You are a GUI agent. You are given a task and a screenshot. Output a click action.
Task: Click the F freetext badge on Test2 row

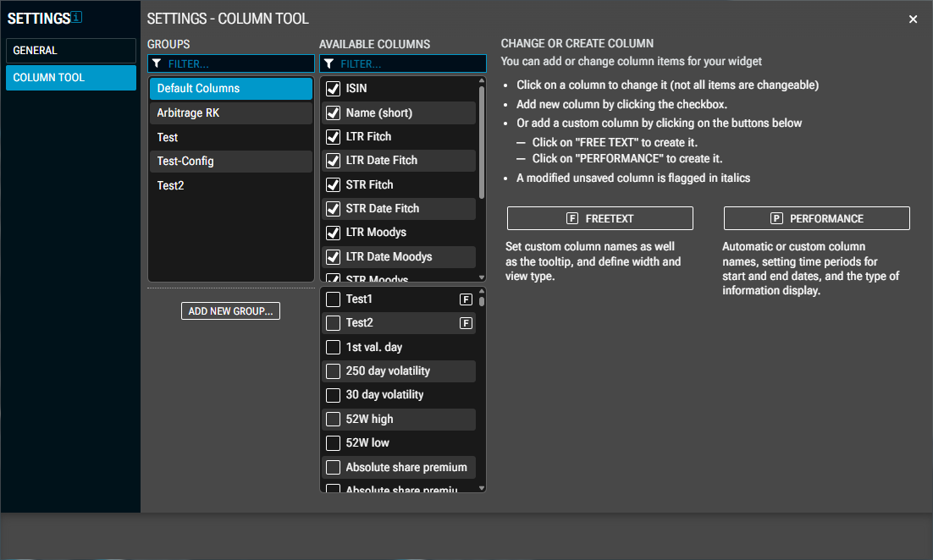[466, 323]
